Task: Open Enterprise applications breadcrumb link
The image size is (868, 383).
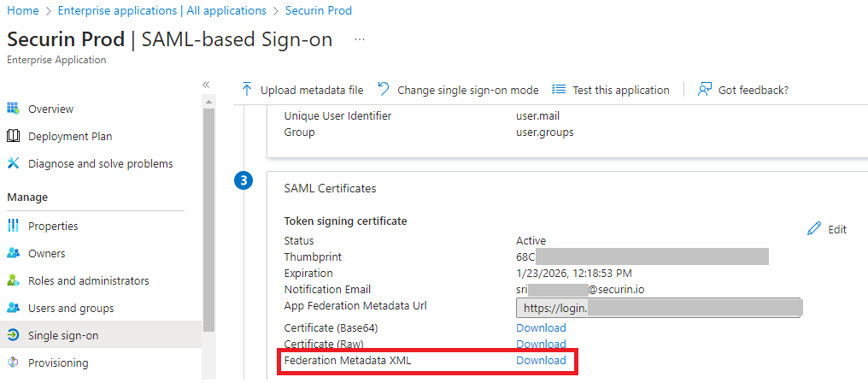Action: coord(162,10)
